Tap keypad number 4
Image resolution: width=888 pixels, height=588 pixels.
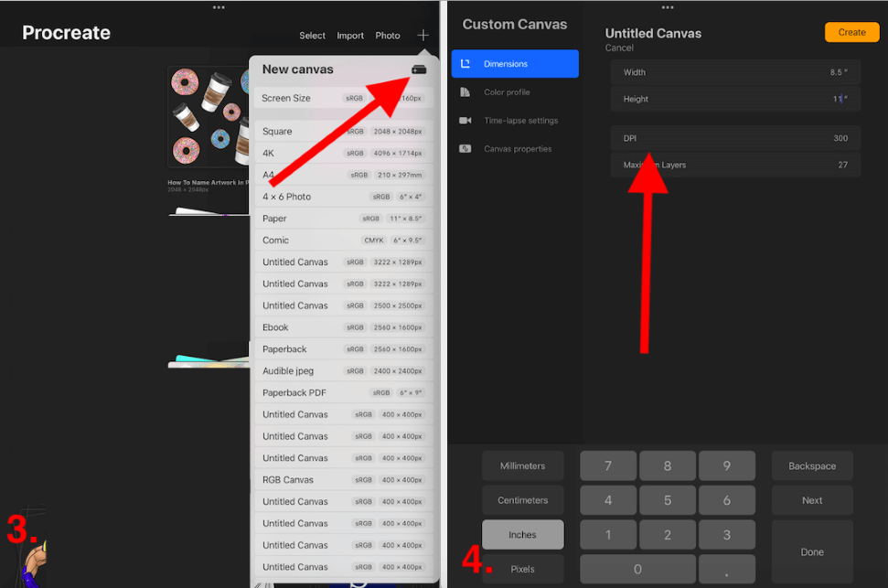point(608,500)
